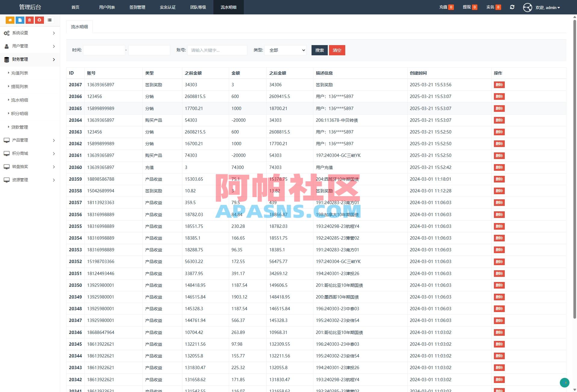Click the red recycle/clear cache icon
577x392 pixels.
39,20
